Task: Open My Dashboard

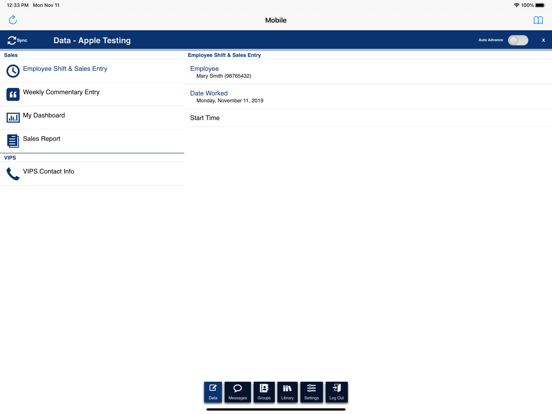Action: point(92,118)
